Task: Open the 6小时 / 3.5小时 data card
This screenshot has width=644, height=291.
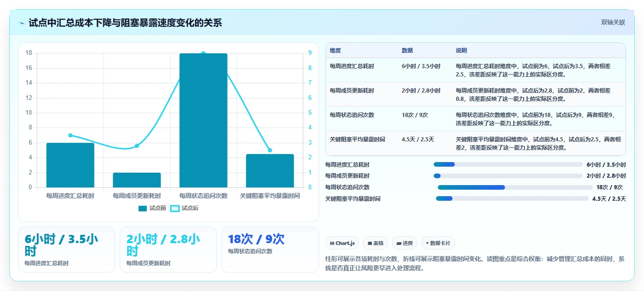Action: pos(66,250)
